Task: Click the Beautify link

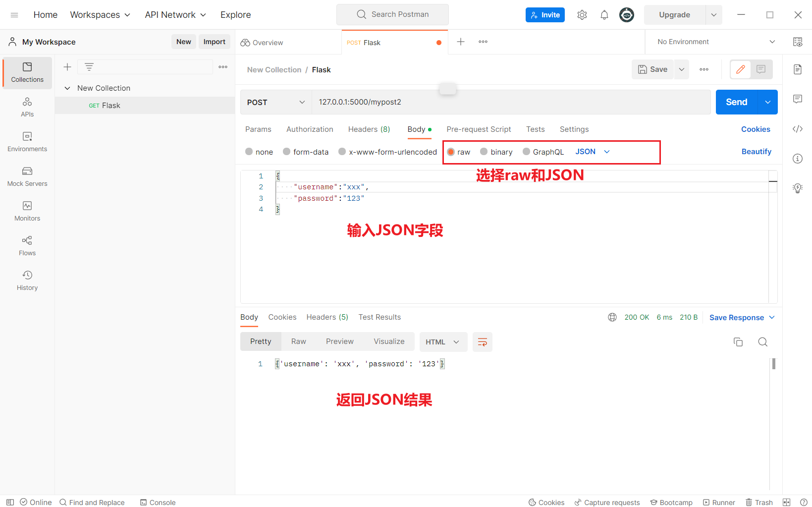Action: (757, 152)
